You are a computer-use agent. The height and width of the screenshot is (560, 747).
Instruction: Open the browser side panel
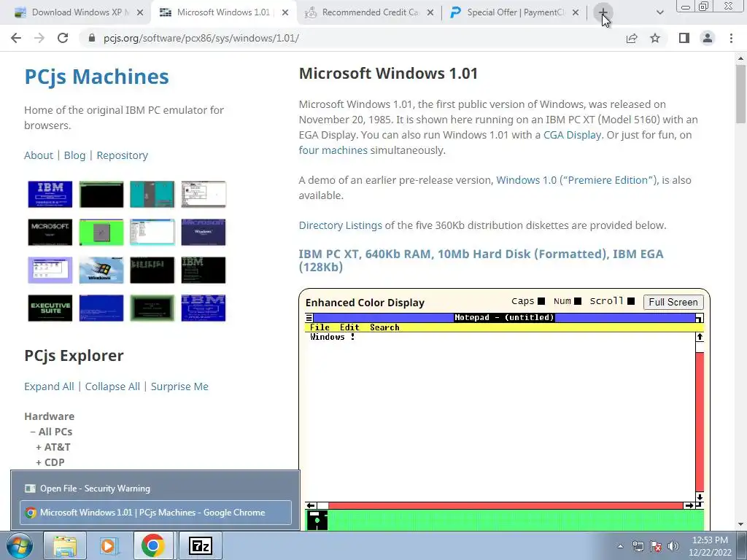click(684, 38)
